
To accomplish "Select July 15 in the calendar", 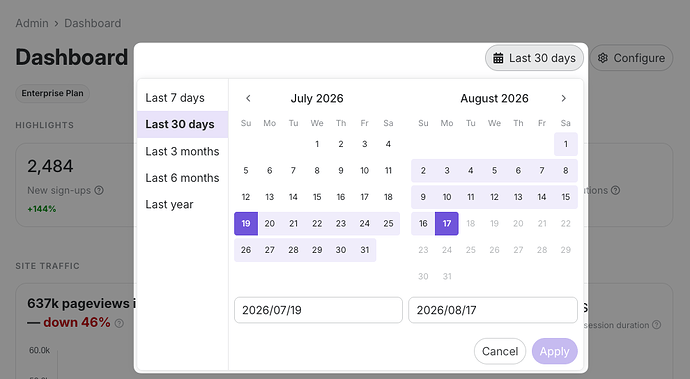I will click(317, 197).
